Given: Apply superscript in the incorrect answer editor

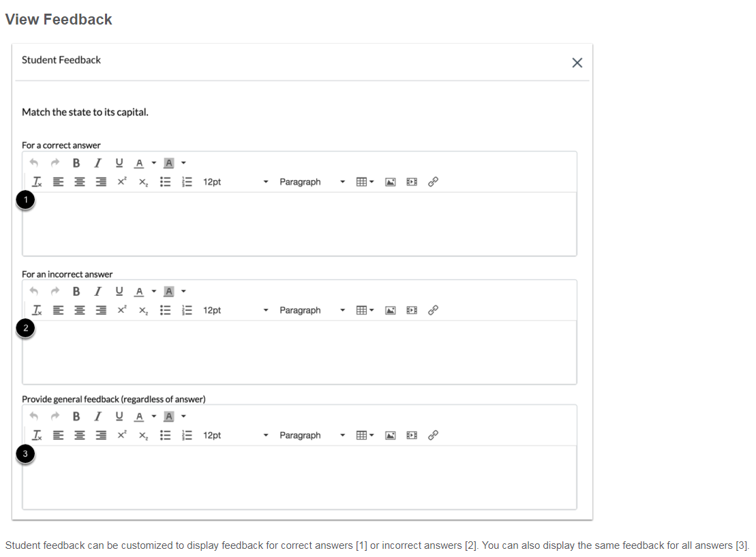Looking at the screenshot, I should pyautogui.click(x=121, y=310).
